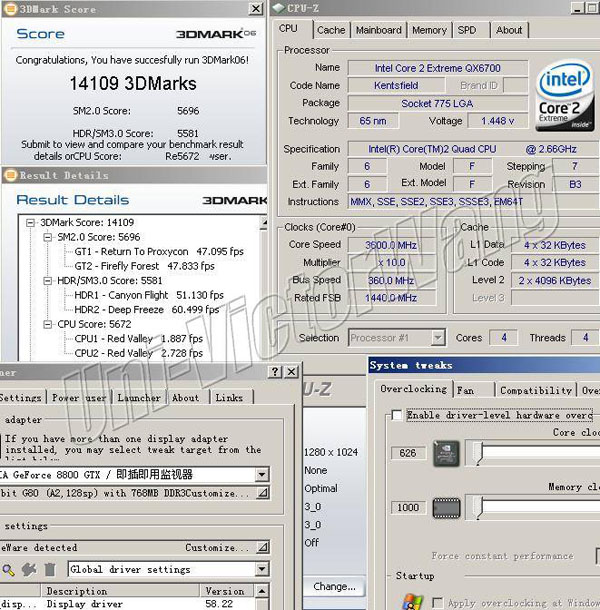Image resolution: width=600 pixels, height=610 pixels.
Task: Click the Version column header
Action: 228,591
